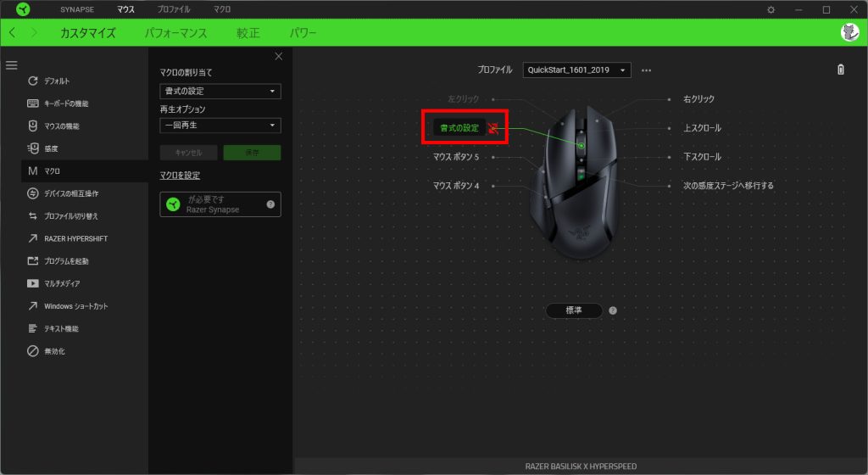Select 右クリック assignment
868x475 pixels.
698,99
